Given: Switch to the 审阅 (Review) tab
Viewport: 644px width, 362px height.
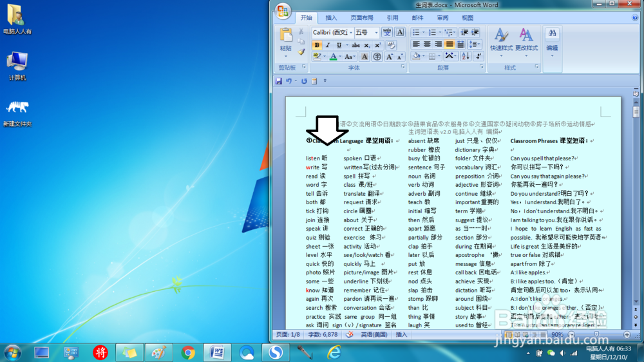Looking at the screenshot, I should coord(442,17).
